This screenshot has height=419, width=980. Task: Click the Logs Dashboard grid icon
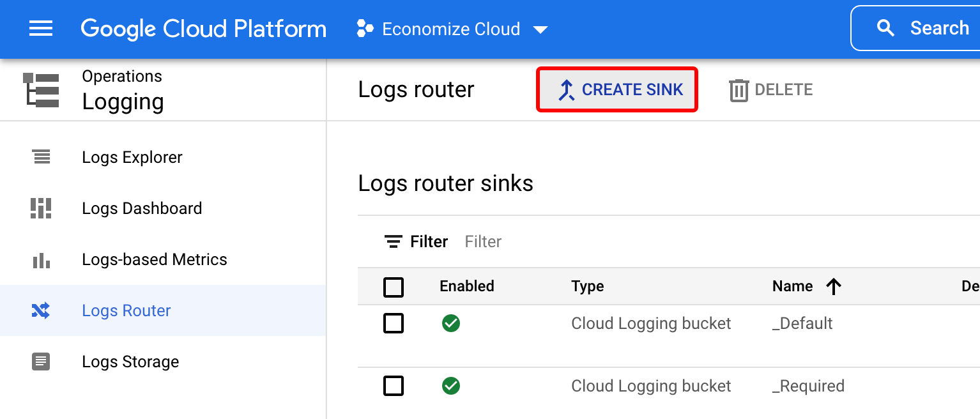[41, 208]
